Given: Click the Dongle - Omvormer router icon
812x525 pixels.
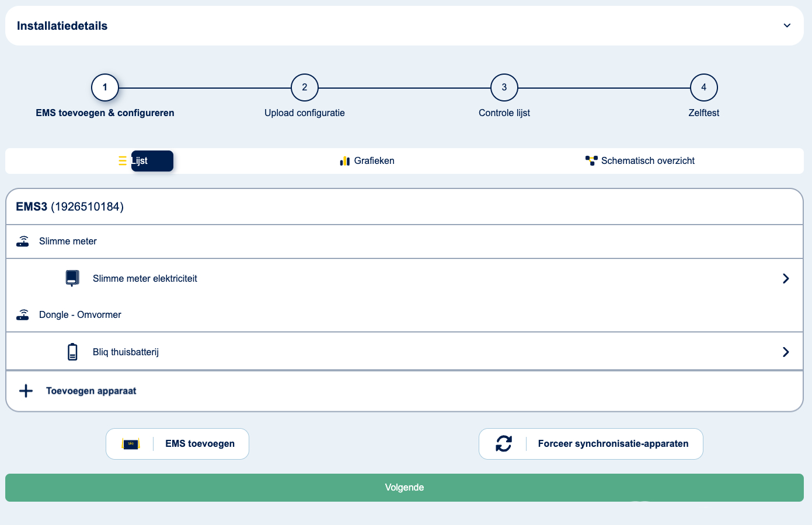Looking at the screenshot, I should point(23,315).
